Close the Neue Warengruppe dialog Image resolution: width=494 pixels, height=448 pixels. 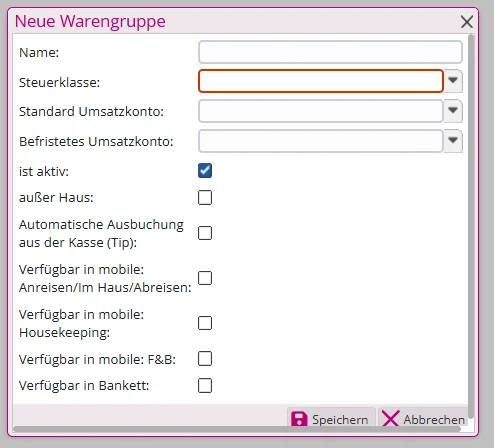467,22
